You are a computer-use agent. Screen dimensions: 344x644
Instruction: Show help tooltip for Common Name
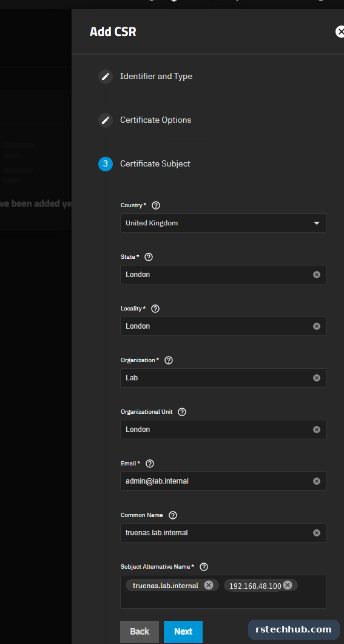(173, 515)
